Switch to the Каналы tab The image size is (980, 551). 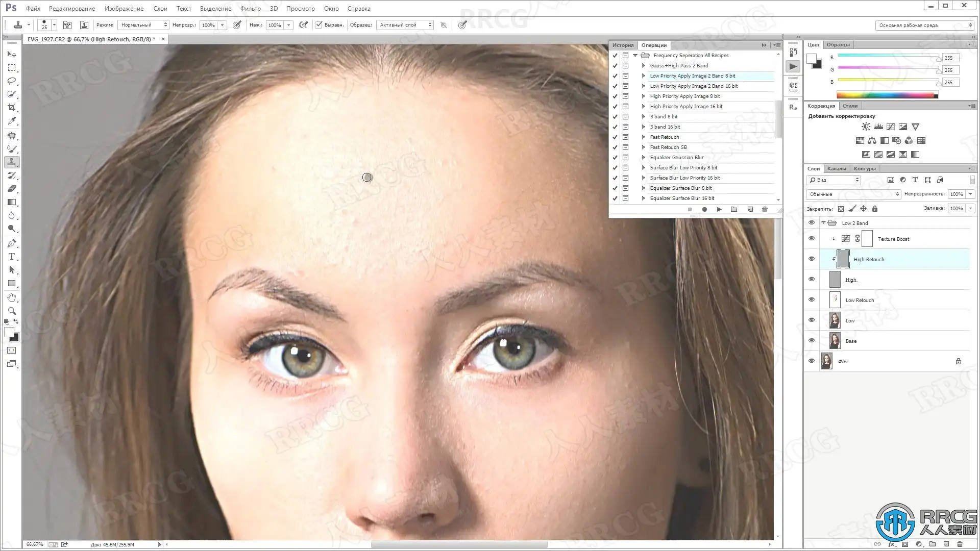point(836,168)
